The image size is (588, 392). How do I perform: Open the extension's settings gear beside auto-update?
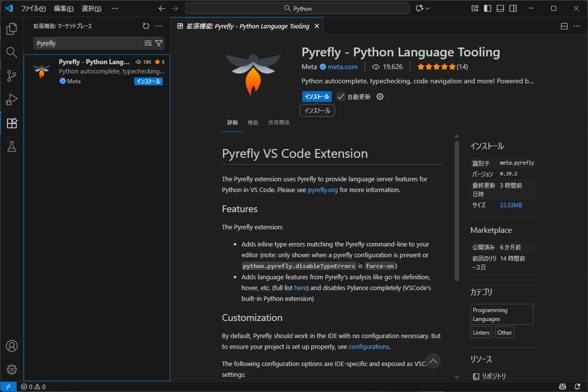pos(380,97)
